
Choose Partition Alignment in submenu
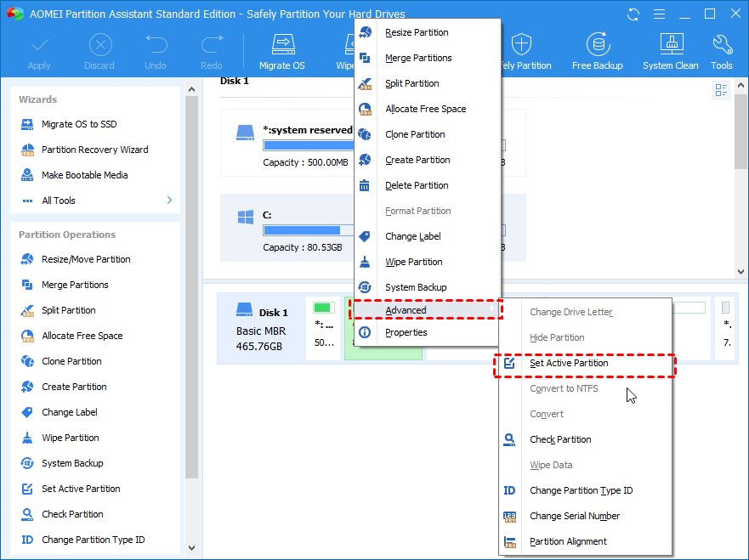point(585,541)
